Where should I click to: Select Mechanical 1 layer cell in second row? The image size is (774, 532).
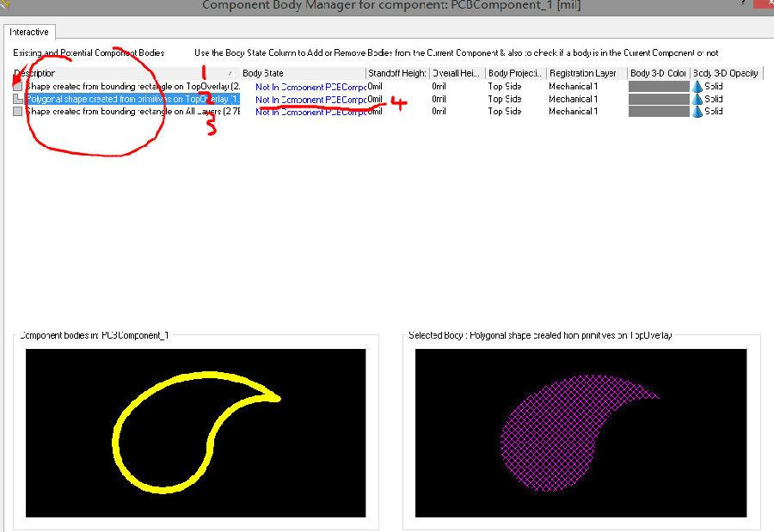tap(573, 99)
